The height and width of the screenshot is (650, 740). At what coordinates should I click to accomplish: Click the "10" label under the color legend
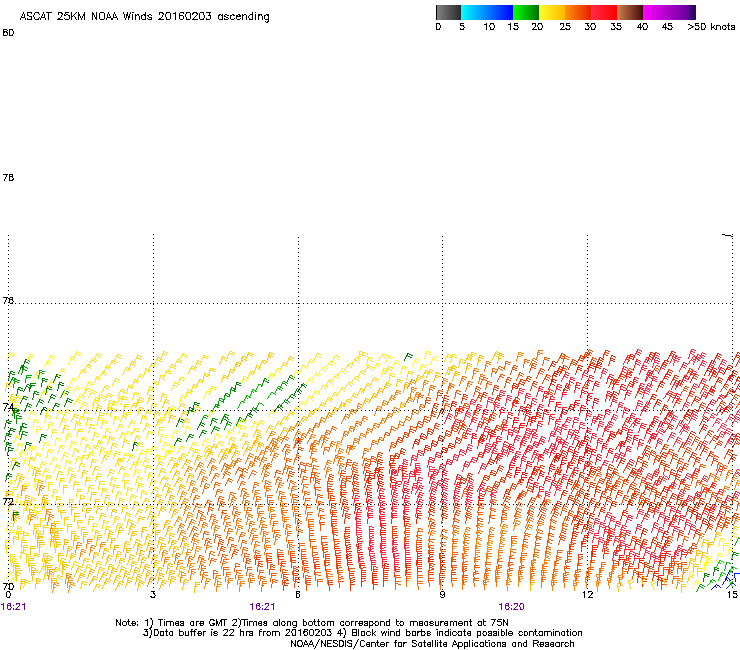pyautogui.click(x=489, y=27)
